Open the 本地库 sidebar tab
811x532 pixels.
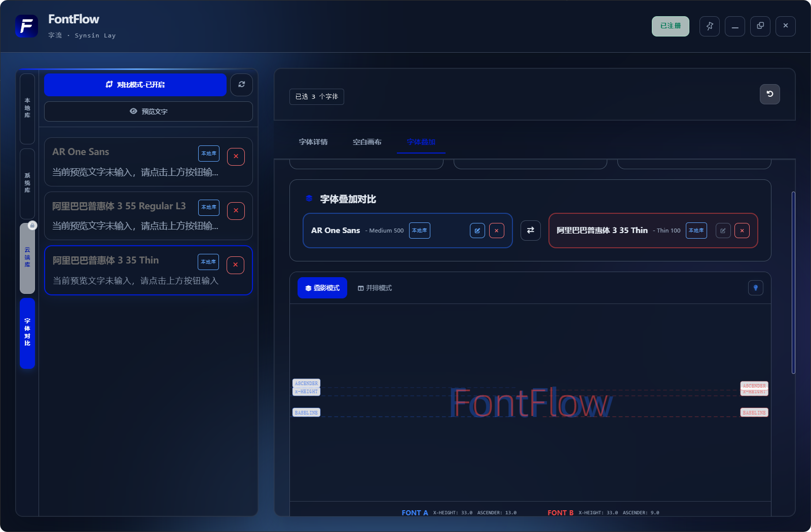coord(27,108)
